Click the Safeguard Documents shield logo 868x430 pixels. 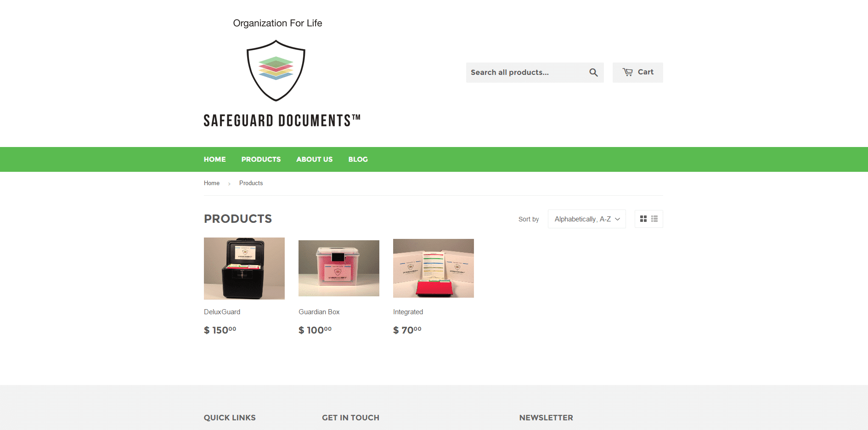276,70
